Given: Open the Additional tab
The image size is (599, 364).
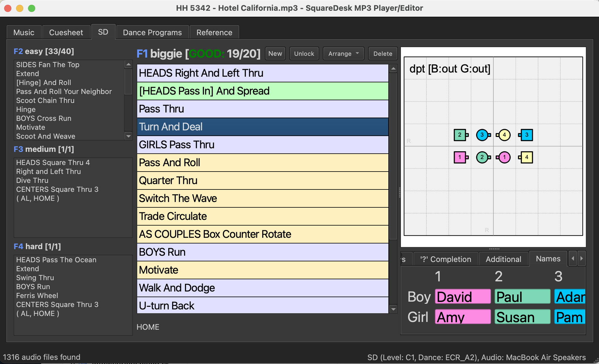Looking at the screenshot, I should tap(503, 259).
